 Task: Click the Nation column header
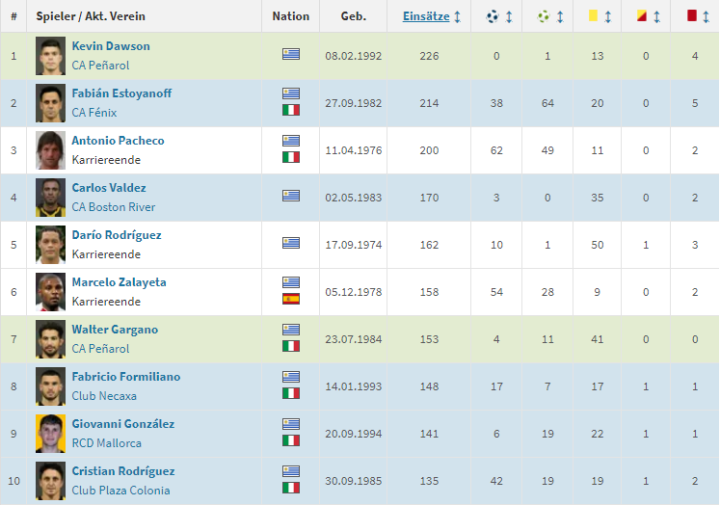(291, 16)
